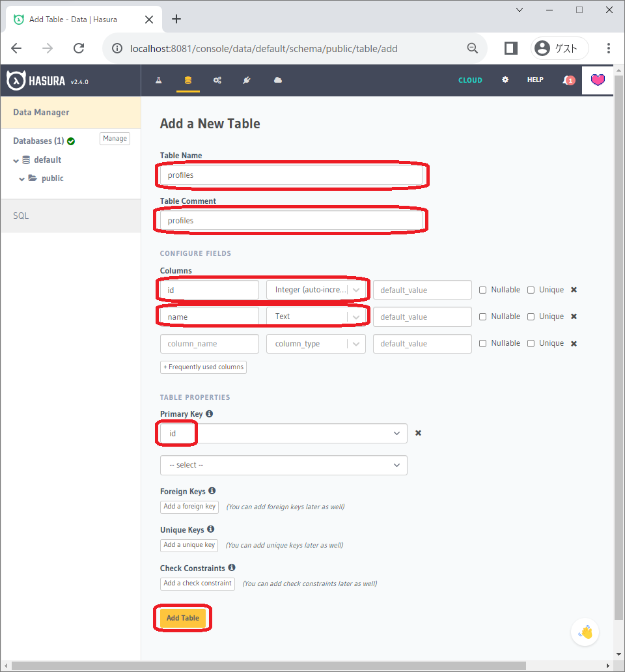Viewport: 625px width, 672px height.
Task: Show Foreign Keys info icon
Action: pos(212,491)
